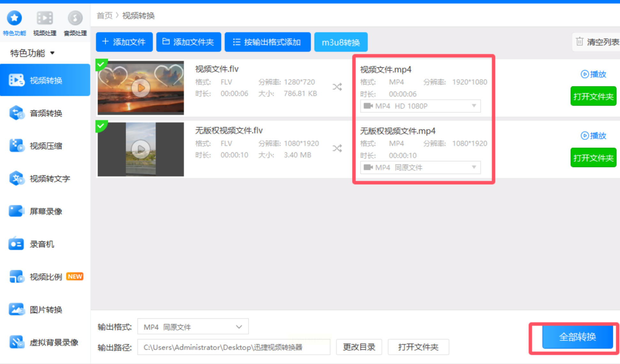Click the shuffle icon beside 视频文件.flv
620x364 pixels.
coord(337,87)
